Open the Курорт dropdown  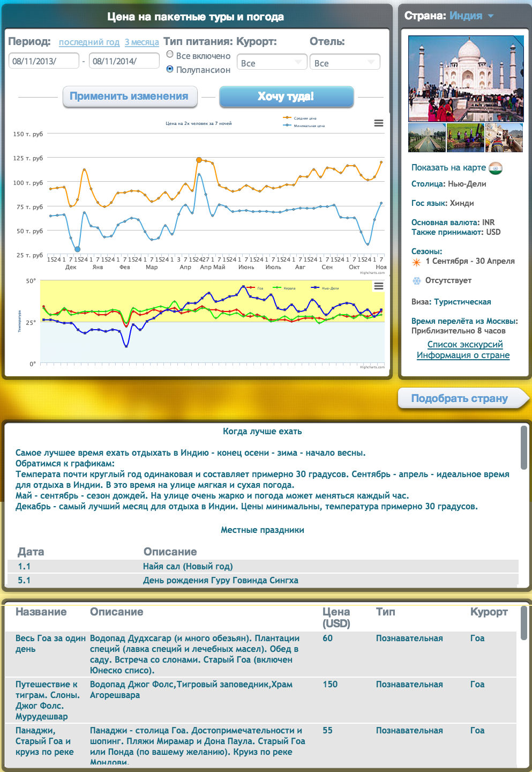(272, 63)
